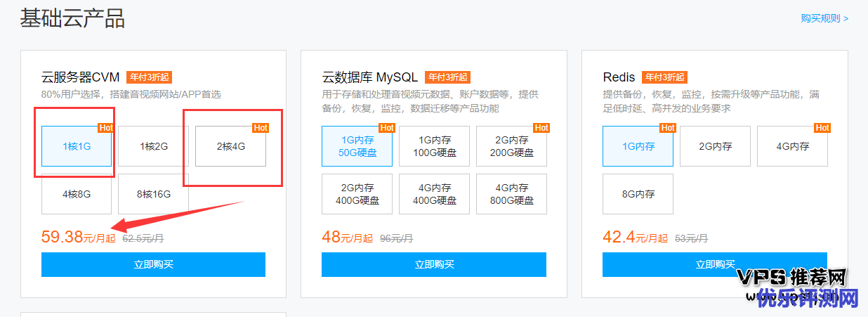
Task: Choose Redis 4G内存 option
Action: pos(792,146)
